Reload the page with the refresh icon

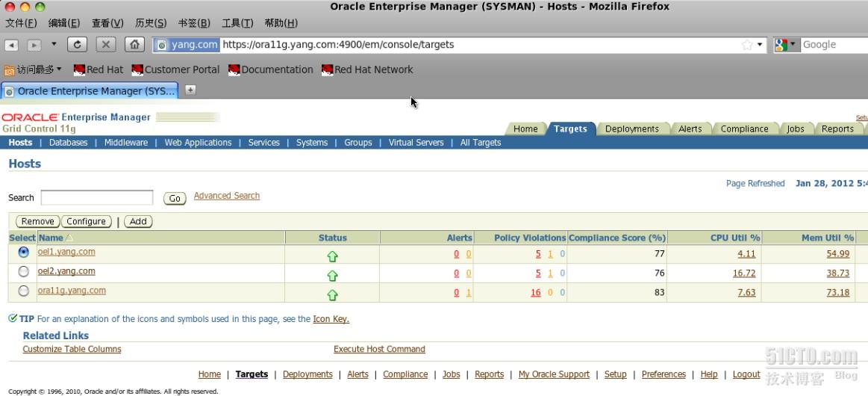[x=77, y=45]
